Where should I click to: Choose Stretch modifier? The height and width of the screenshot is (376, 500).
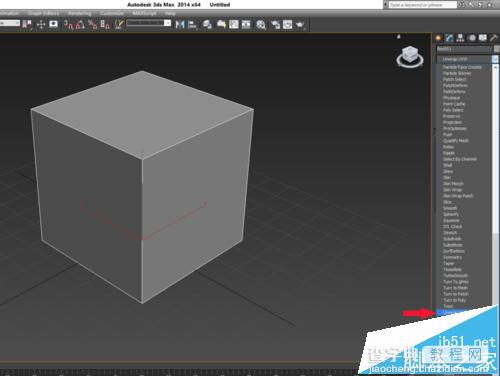(x=450, y=233)
